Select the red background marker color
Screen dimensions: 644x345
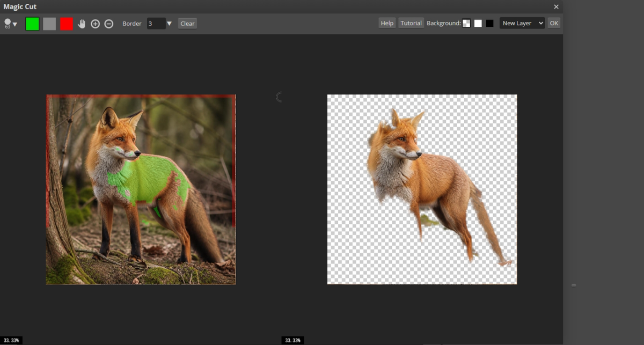[67, 24]
